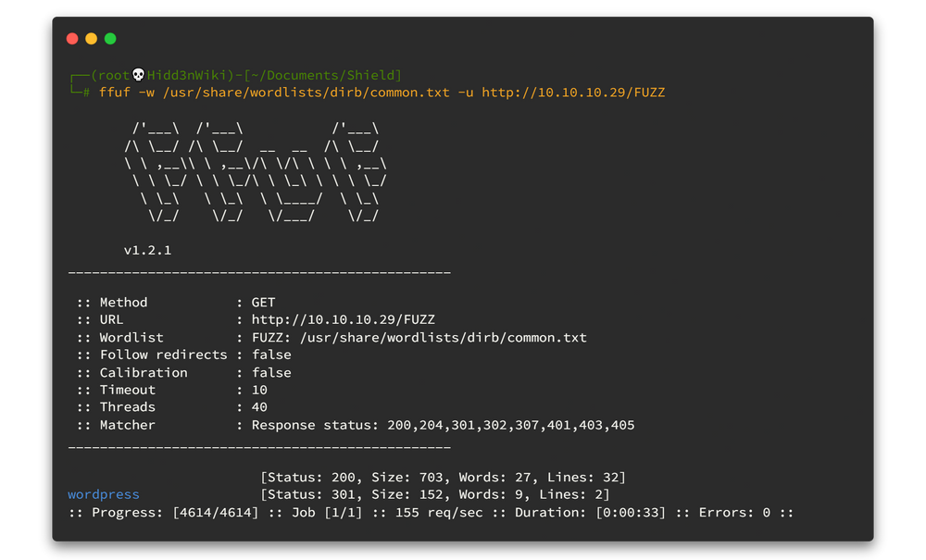Click the Wordlist value FUZZ: common.txt path
Screen dimensions: 926x560
click(x=419, y=338)
